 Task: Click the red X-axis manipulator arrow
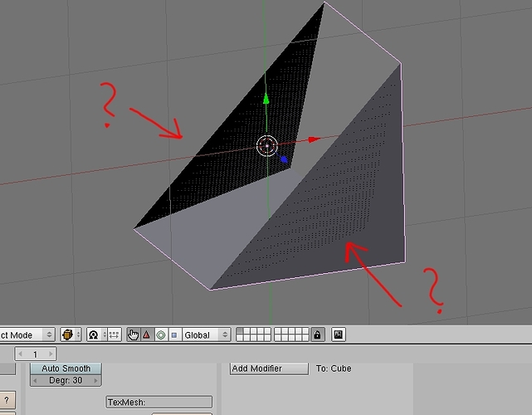coord(315,139)
